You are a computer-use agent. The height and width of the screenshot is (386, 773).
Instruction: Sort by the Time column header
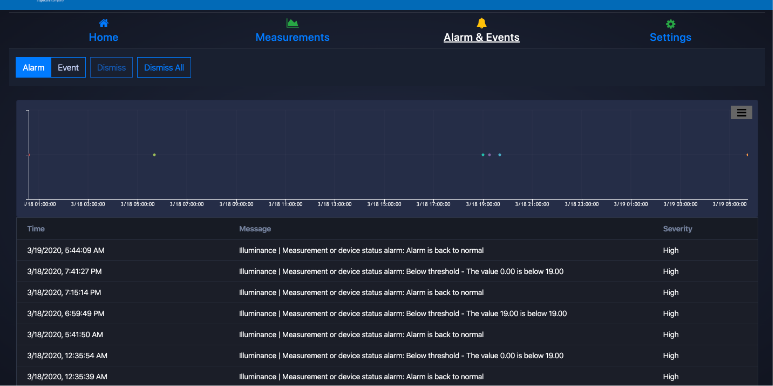36,229
